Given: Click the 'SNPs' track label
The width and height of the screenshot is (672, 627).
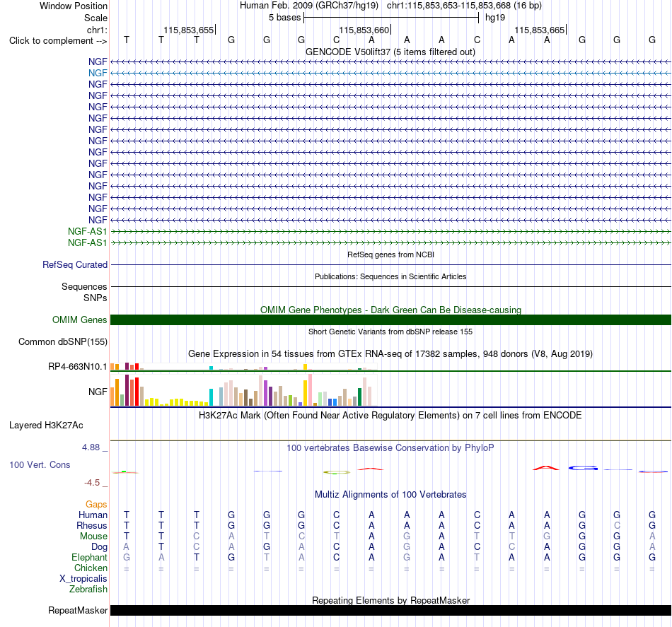Looking at the screenshot, I should click(x=95, y=298).
